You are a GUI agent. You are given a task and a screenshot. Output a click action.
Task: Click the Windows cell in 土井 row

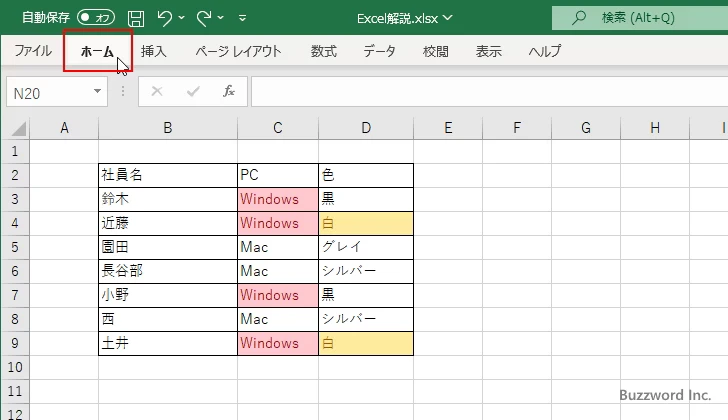[278, 343]
